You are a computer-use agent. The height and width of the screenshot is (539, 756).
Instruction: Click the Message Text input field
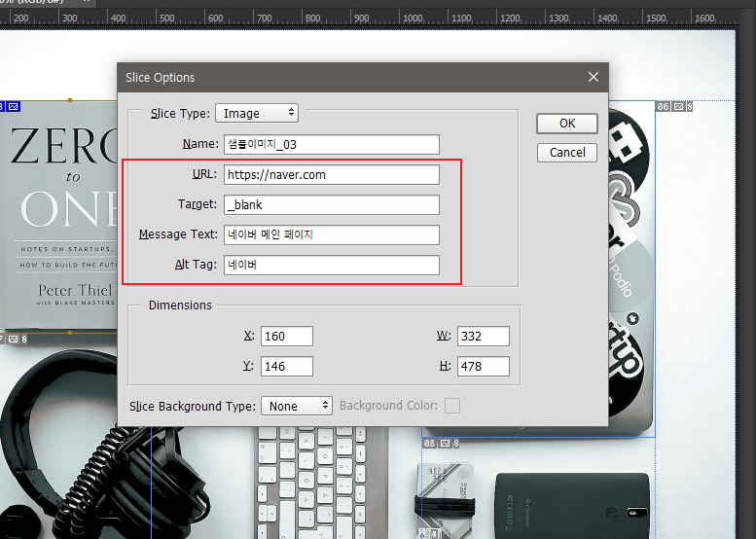coord(332,234)
